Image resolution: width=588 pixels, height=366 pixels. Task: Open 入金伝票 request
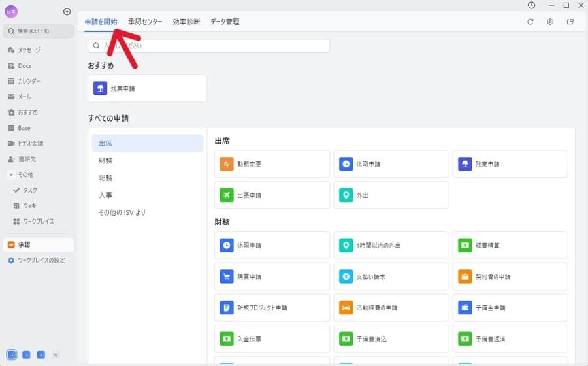(272, 339)
